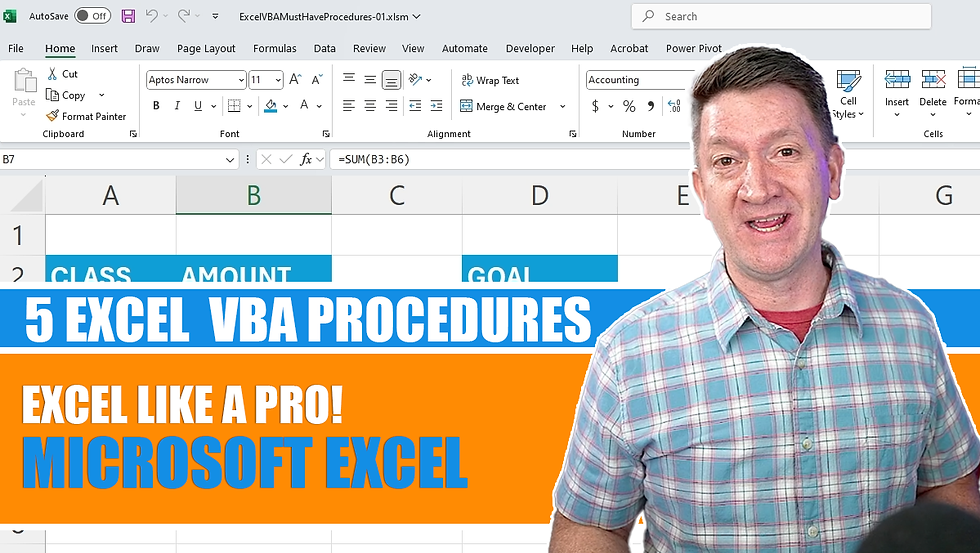Open the font size dropdown
This screenshot has width=980, height=553.
click(x=278, y=80)
